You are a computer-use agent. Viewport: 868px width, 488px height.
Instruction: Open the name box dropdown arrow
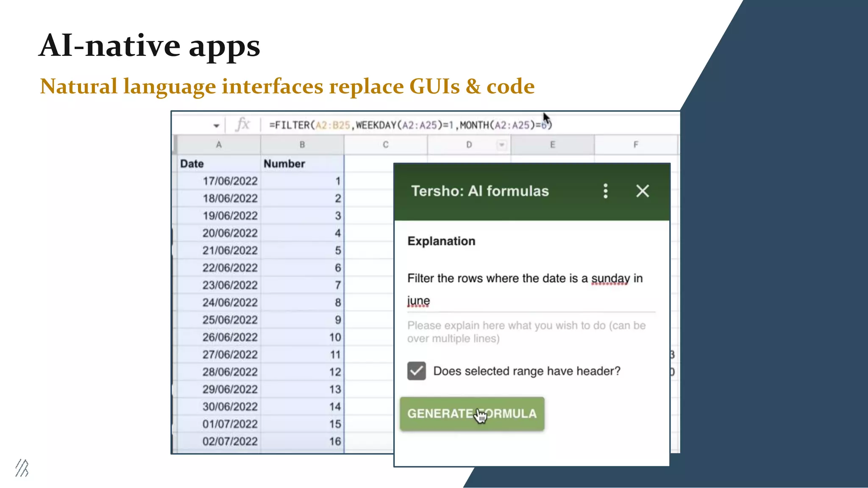click(x=216, y=125)
